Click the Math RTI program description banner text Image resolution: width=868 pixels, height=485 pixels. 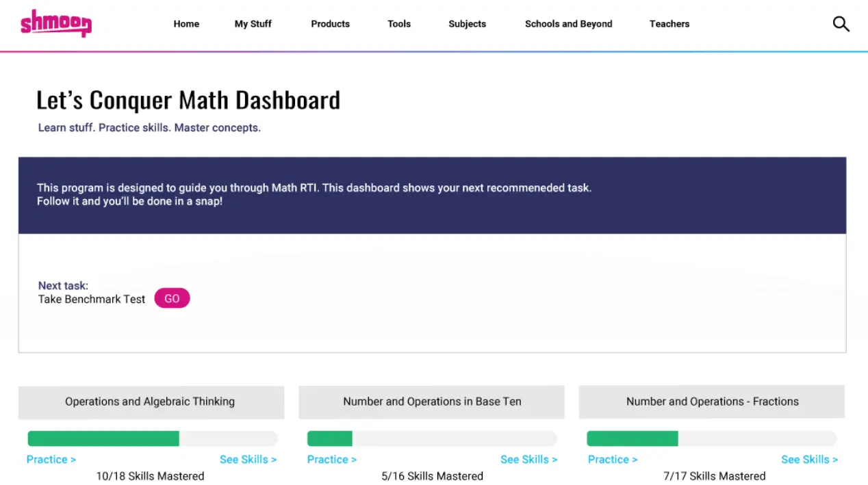point(314,195)
